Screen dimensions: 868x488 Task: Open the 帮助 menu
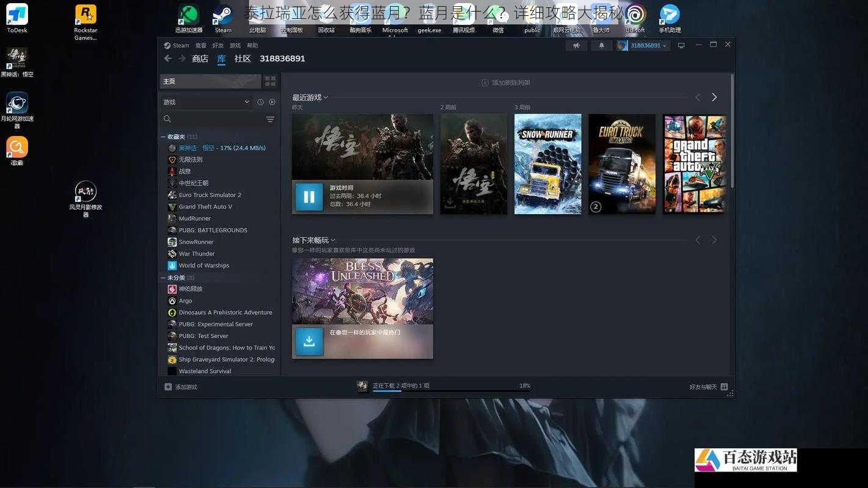point(252,46)
